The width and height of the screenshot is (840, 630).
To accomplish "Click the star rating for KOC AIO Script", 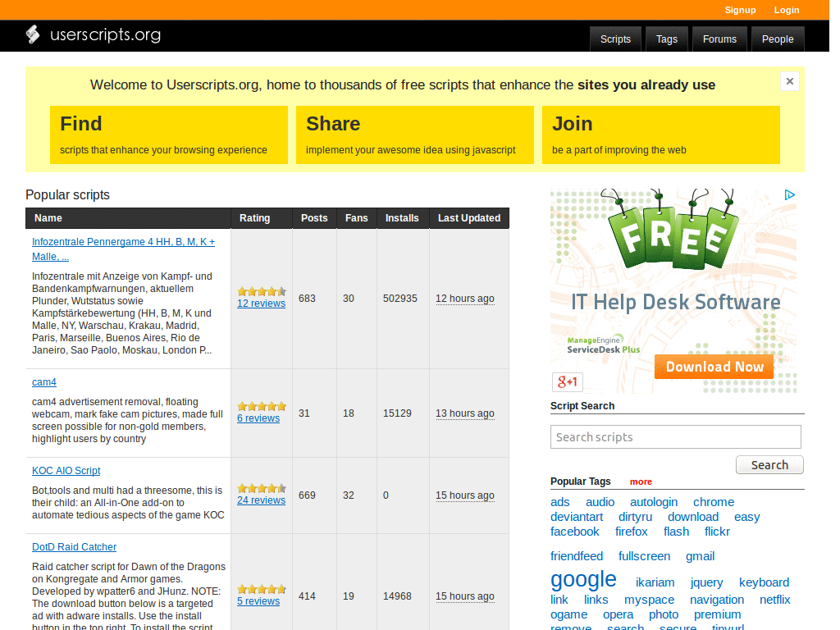I will 261,487.
